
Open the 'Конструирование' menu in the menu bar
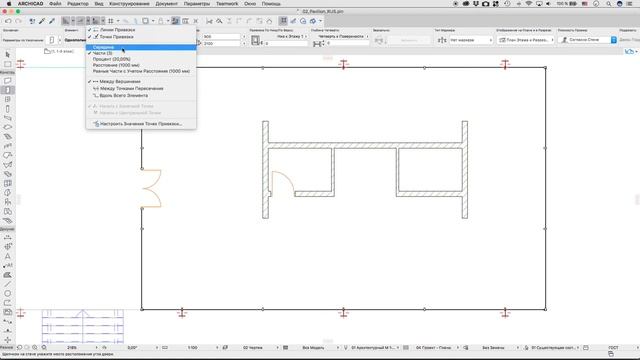[129, 4]
